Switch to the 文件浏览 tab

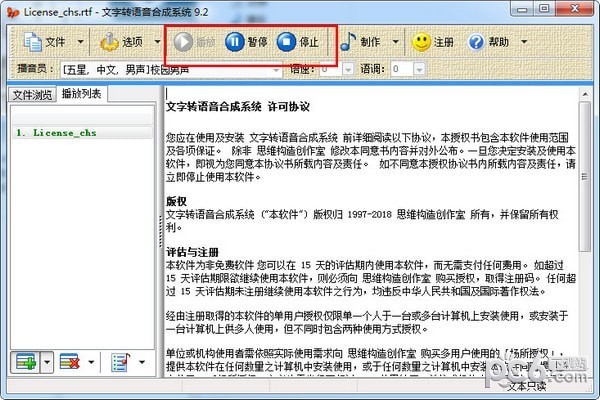click(x=30, y=95)
